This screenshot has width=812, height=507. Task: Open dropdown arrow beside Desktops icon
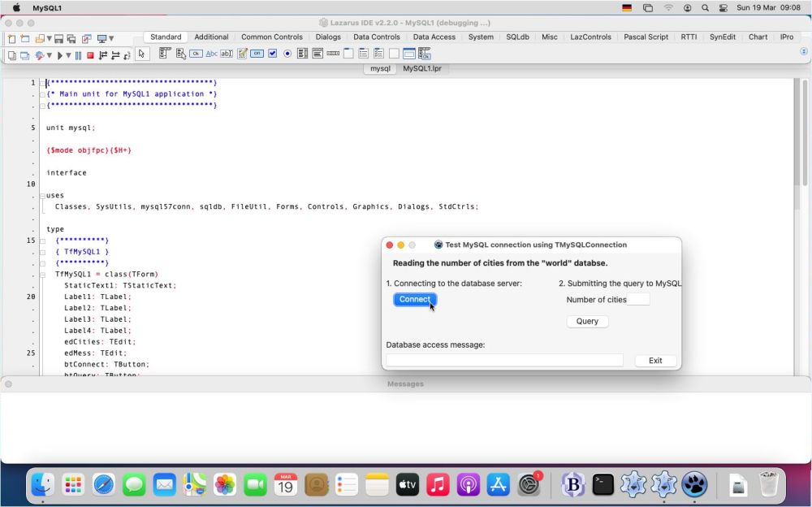(x=110, y=39)
